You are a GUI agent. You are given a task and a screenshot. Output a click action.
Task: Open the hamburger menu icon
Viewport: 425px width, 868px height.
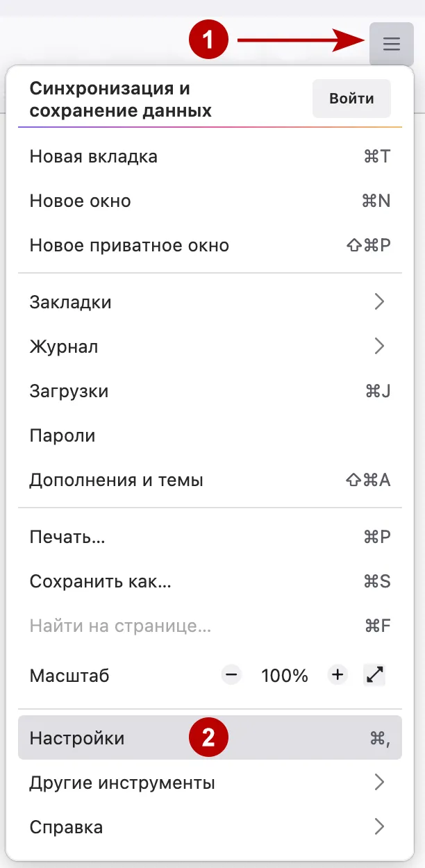coord(391,44)
